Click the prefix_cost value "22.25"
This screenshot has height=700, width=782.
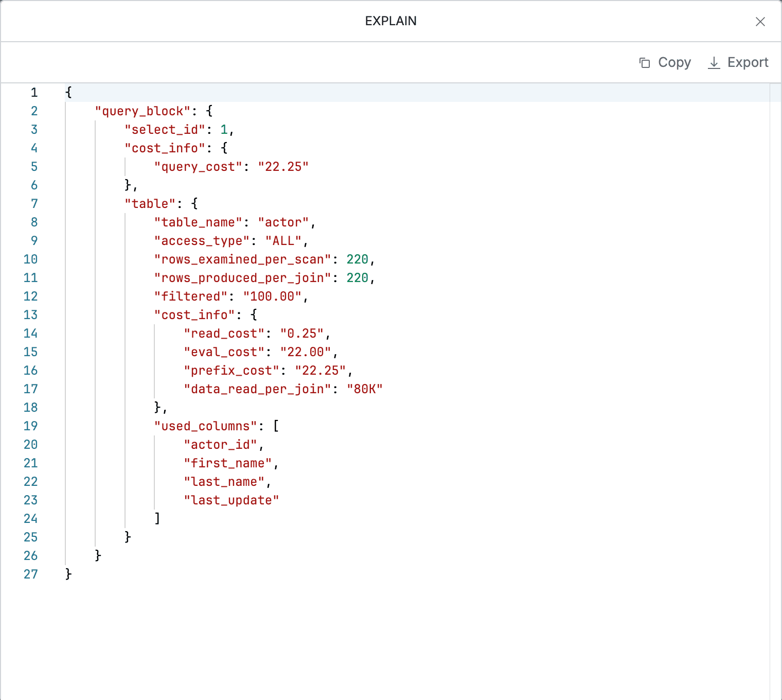point(323,370)
